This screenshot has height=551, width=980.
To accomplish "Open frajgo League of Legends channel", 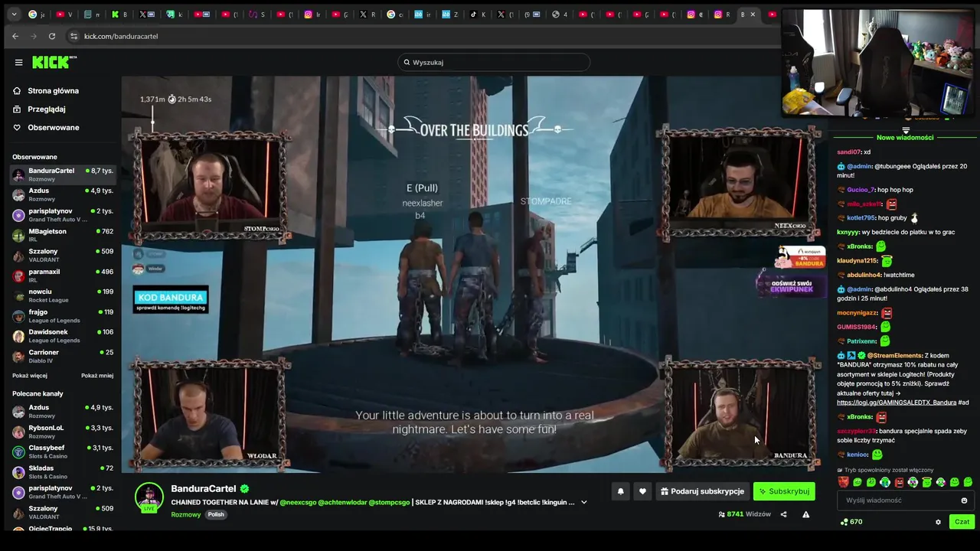I will (63, 315).
